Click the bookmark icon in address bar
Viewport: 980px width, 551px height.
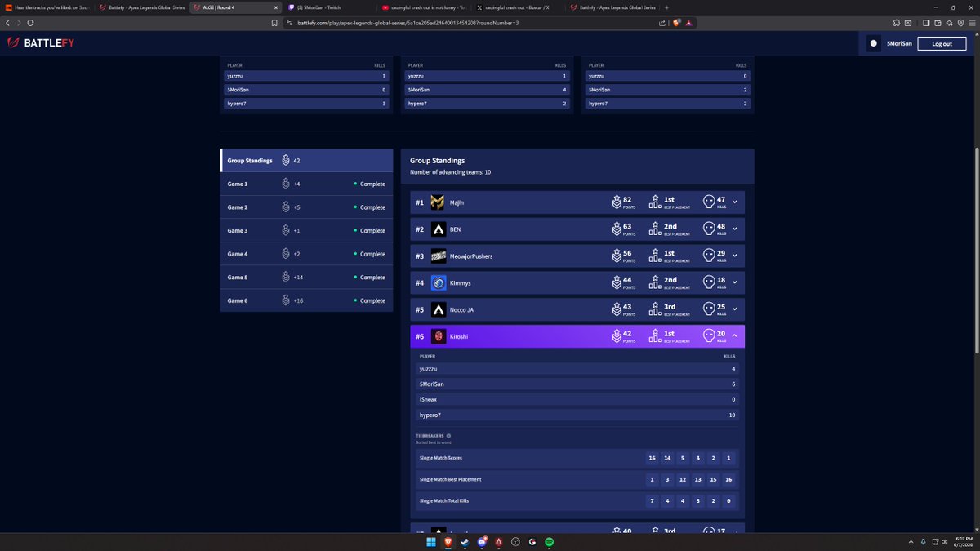pos(275,23)
